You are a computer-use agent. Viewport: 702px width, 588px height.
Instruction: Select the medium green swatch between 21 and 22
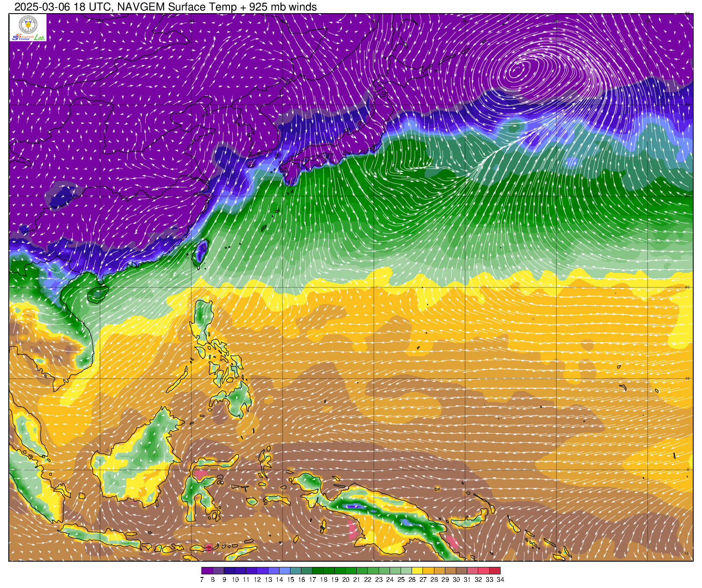[362, 570]
